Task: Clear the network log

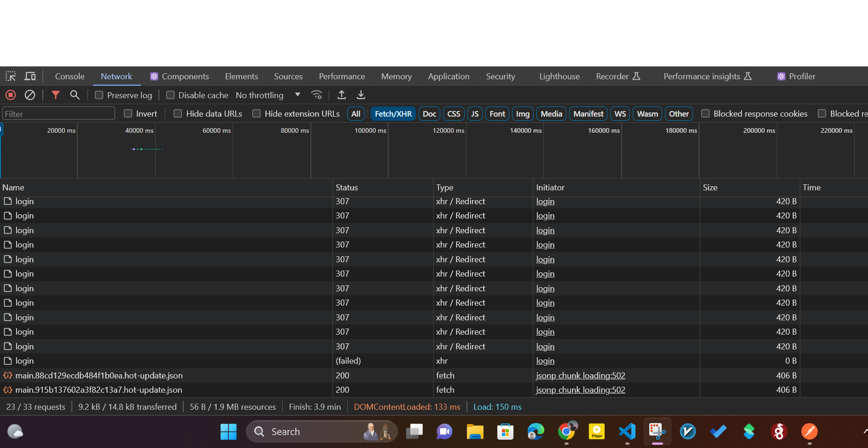Action: click(x=30, y=95)
